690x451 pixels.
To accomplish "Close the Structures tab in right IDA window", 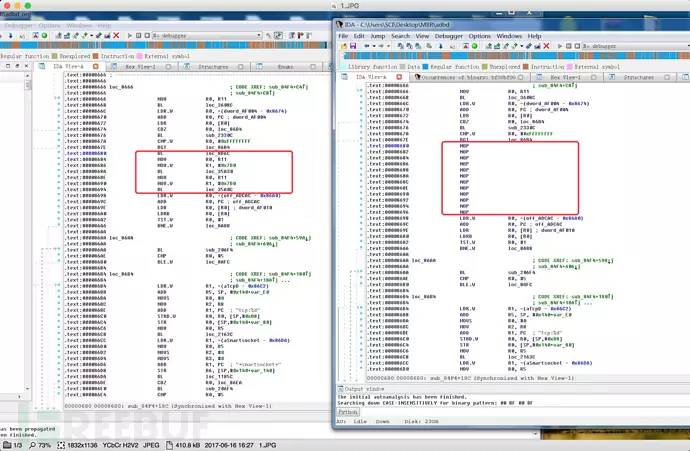I will [667, 77].
